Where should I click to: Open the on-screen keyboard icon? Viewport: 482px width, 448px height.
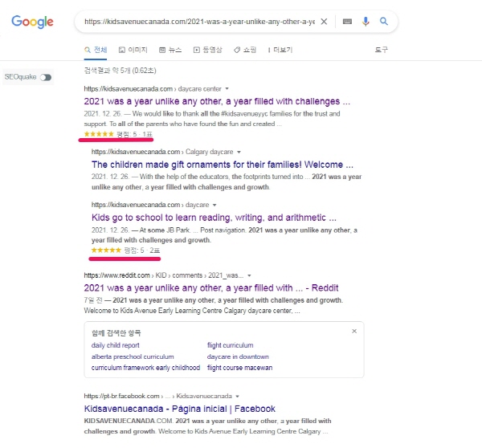coord(347,22)
